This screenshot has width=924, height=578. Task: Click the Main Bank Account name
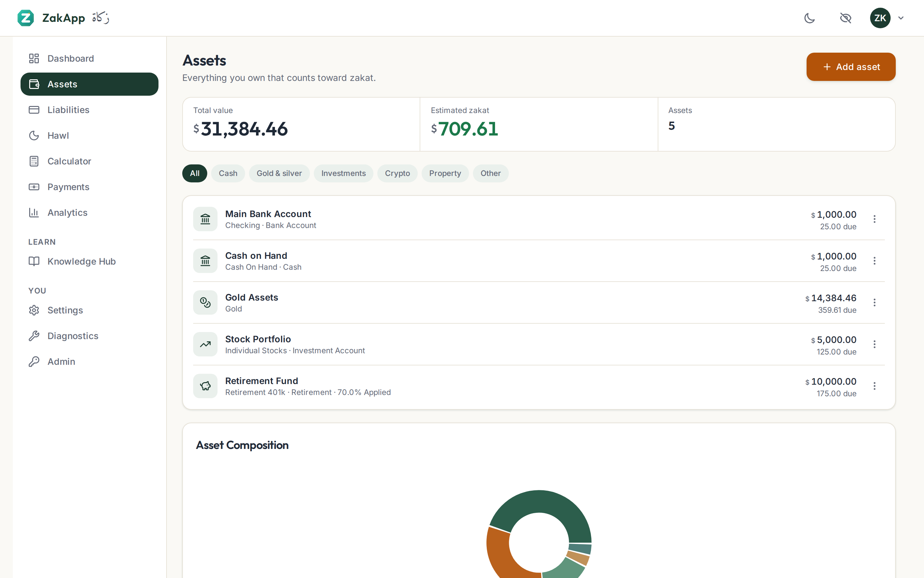click(x=268, y=214)
